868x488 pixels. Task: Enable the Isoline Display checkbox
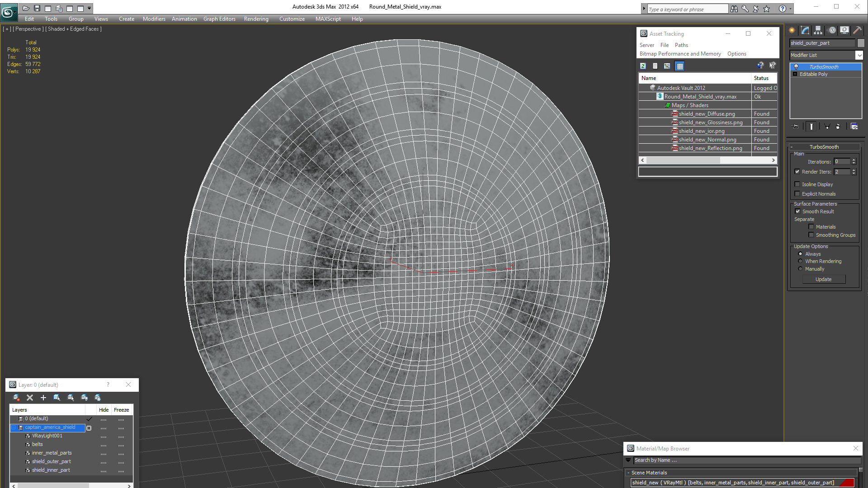point(797,184)
